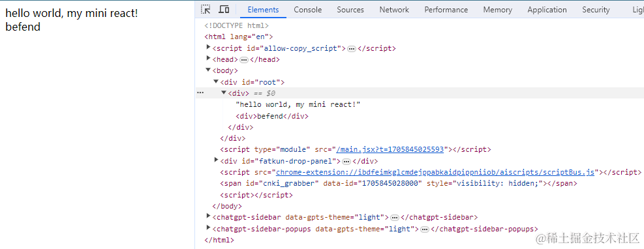Switch to the Console tab

307,9
